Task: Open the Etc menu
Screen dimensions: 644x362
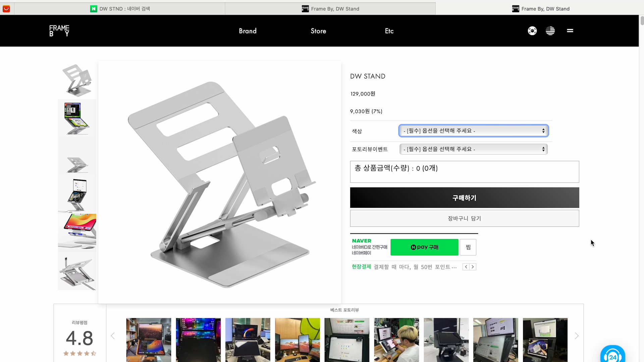Action: coord(389,31)
